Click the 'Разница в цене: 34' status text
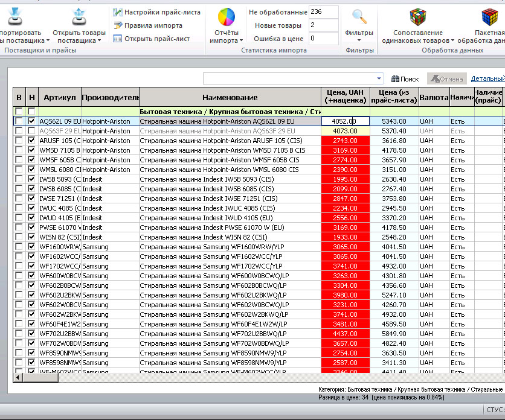 pyautogui.click(x=344, y=398)
